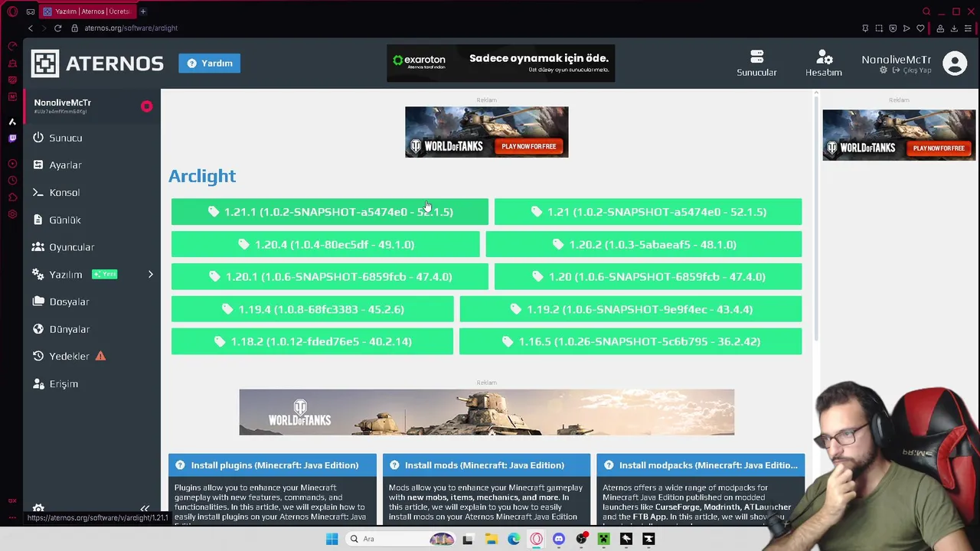Click the round user avatar icon
The height and width of the screenshot is (551, 980).
coord(955,64)
